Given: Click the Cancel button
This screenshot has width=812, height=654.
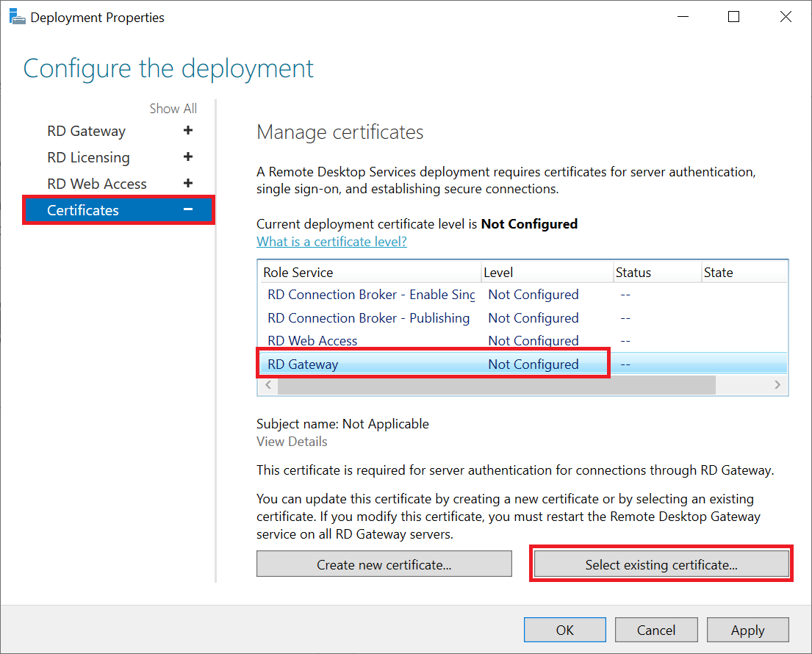Looking at the screenshot, I should click(656, 630).
